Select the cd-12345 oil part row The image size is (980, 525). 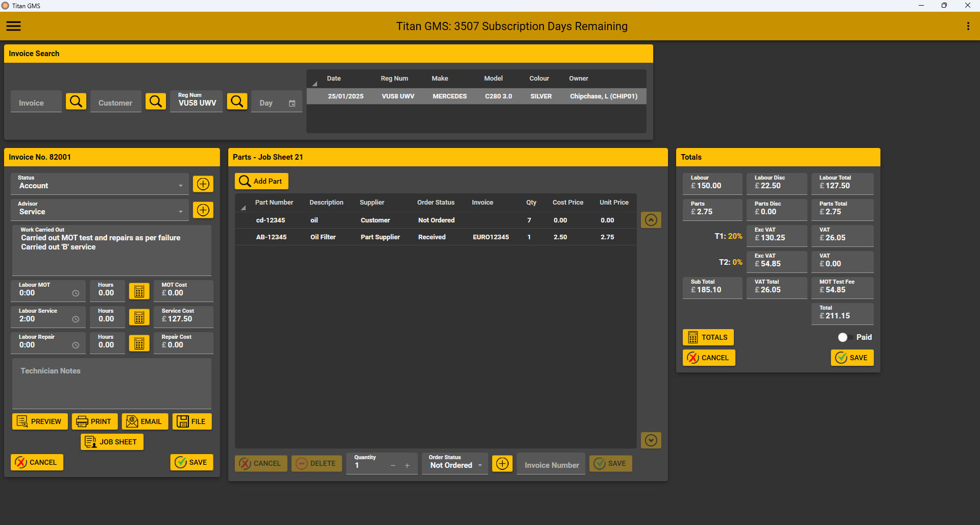[x=436, y=220]
